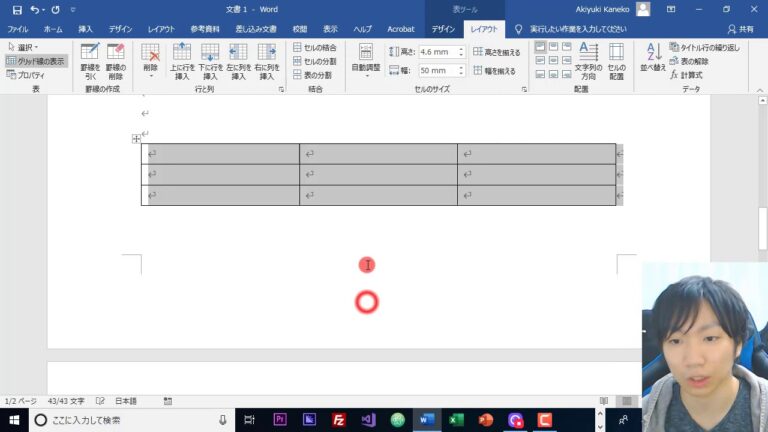Open the 選択 dropdown in table group
The width and height of the screenshot is (768, 432).
point(24,48)
